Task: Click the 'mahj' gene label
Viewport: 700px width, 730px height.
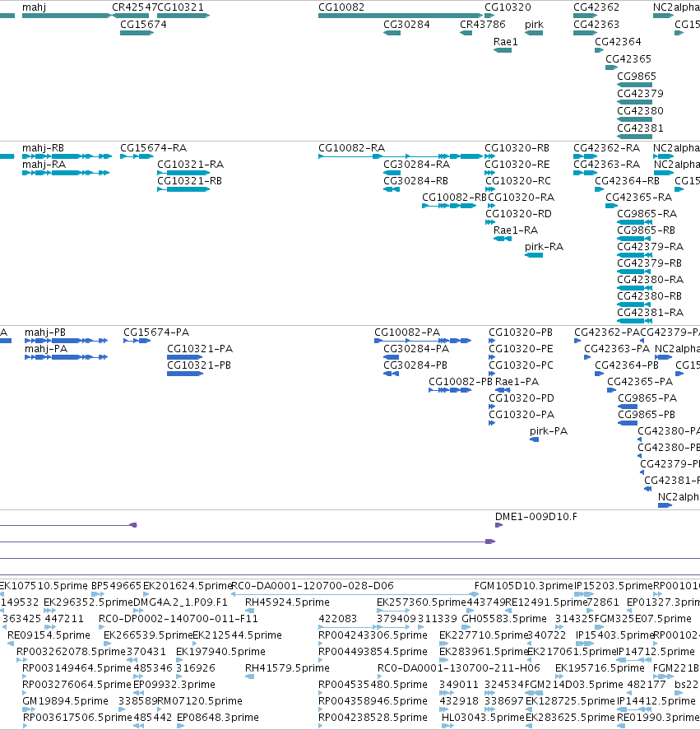Action: click(x=34, y=7)
